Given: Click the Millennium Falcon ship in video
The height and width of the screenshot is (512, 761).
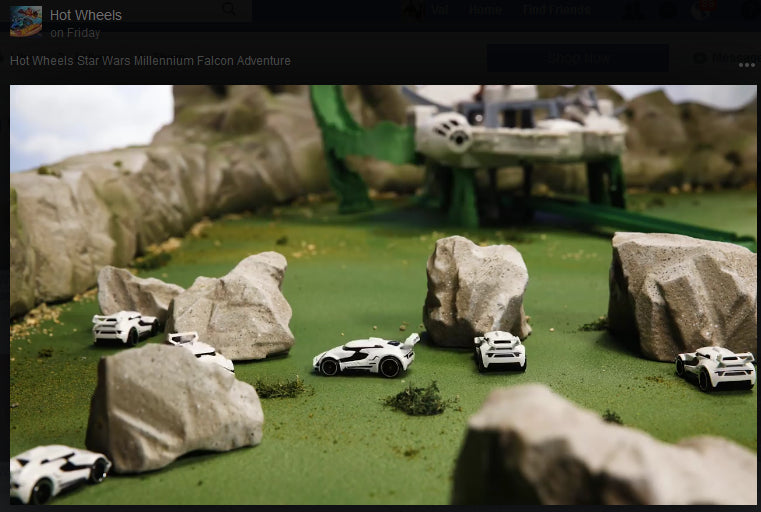Looking at the screenshot, I should coord(515,135).
